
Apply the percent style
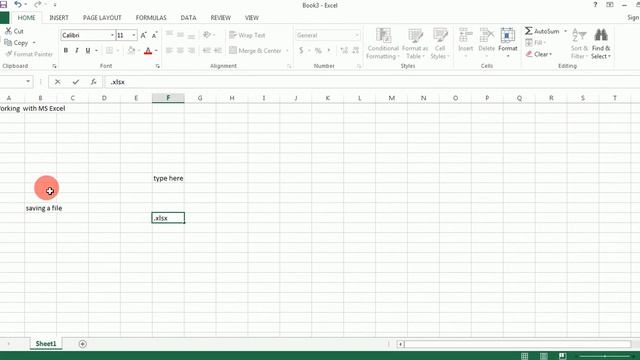pyautogui.click(x=318, y=51)
